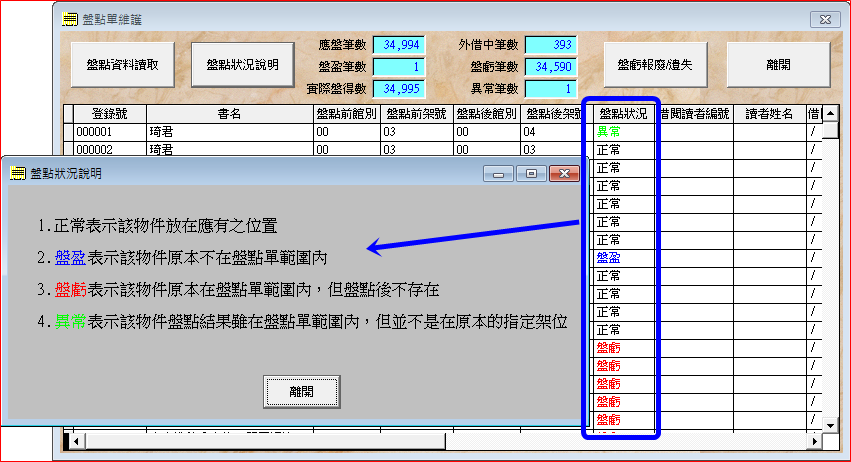Screen dimensions: 851x462
Task: Click the 盤點單維護 title bar icon
Action: (x=69, y=20)
